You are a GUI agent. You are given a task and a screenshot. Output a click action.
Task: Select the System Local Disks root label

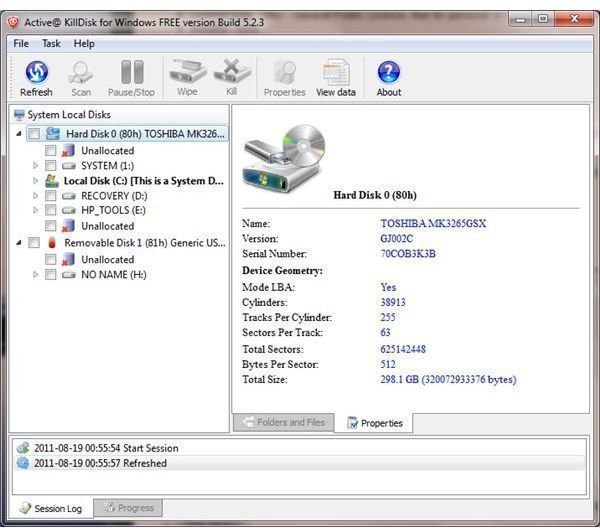coord(69,115)
